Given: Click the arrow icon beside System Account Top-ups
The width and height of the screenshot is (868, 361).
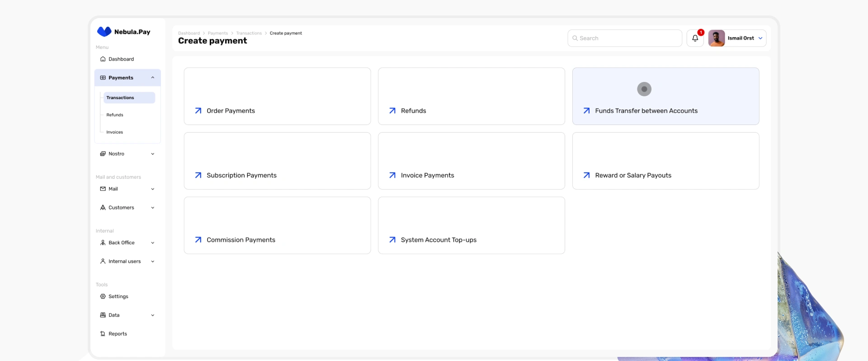Looking at the screenshot, I should click(392, 240).
